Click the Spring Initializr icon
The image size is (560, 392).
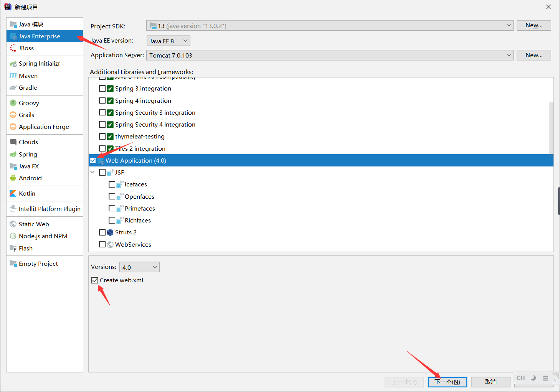click(13, 63)
